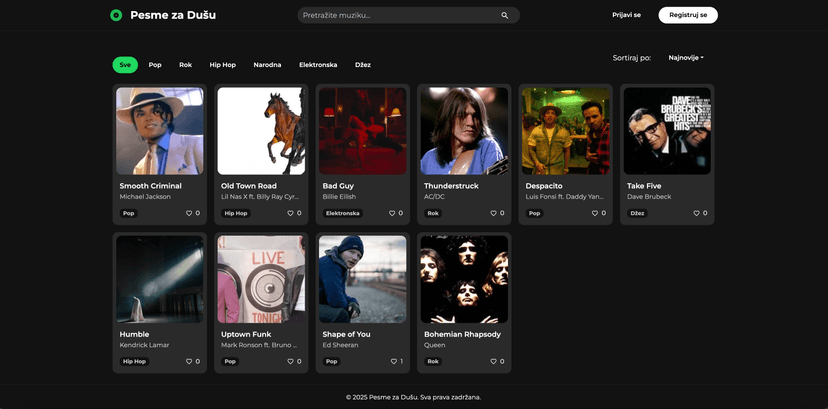Click the Queen artist name

[x=435, y=345]
